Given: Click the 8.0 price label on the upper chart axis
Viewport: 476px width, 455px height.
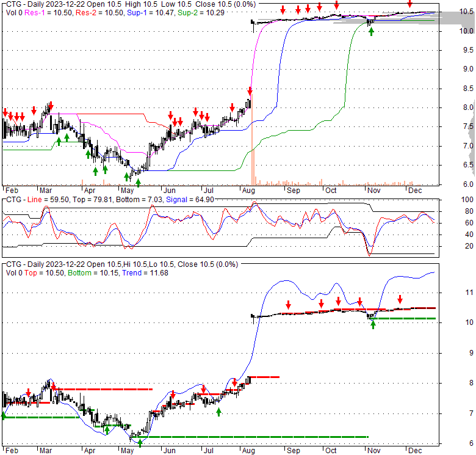Looking at the screenshot, I should point(468,107).
